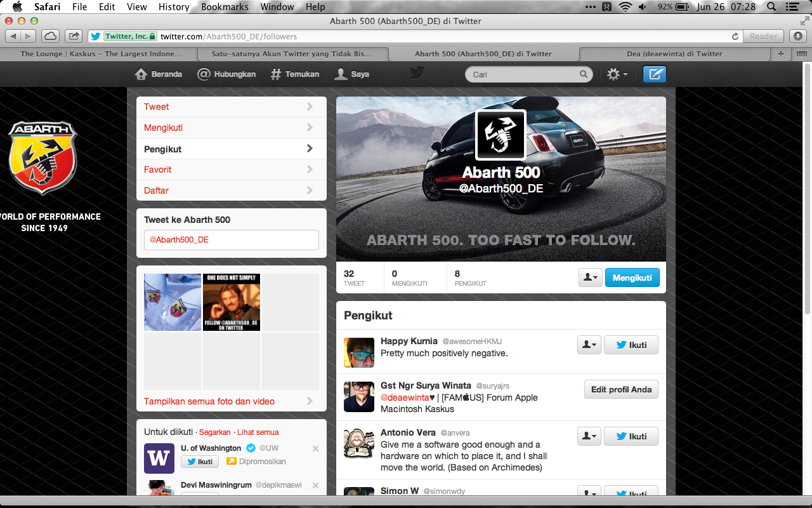Click the Safari back arrow button

click(13, 36)
